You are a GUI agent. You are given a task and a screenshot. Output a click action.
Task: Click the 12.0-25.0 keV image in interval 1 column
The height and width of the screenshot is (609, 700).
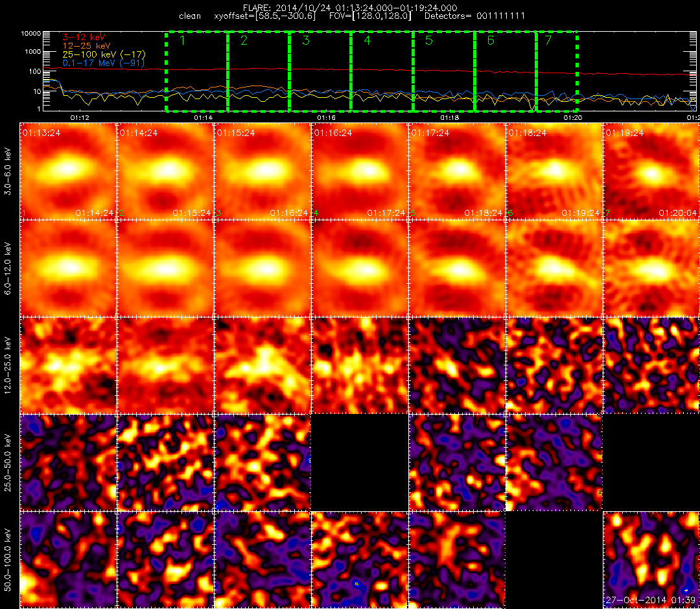pyautogui.click(x=68, y=365)
